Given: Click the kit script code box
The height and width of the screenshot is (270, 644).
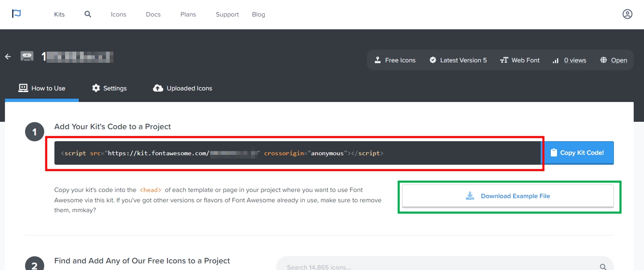Looking at the screenshot, I should tap(297, 153).
